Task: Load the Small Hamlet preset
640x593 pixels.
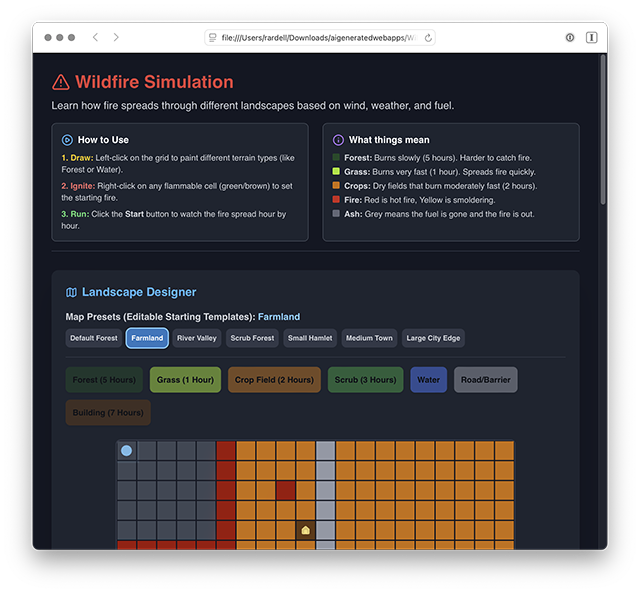Action: [x=310, y=338]
